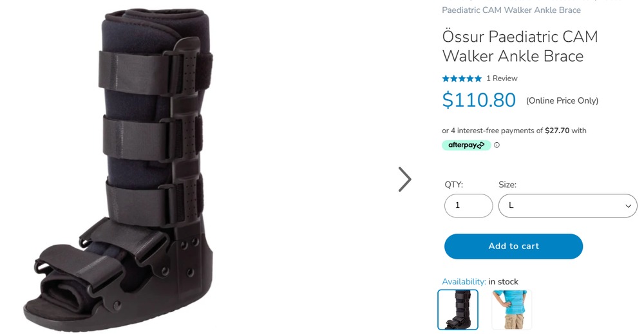The width and height of the screenshot is (644, 334).
Task: Click the Paediatric CAM Walker Ankle Brace breadcrumb
Action: pyautogui.click(x=511, y=10)
